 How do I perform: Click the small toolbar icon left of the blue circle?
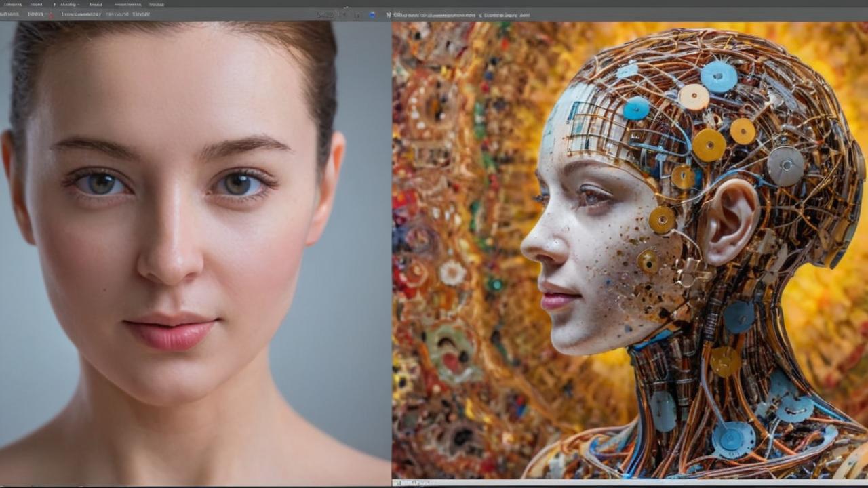(357, 14)
